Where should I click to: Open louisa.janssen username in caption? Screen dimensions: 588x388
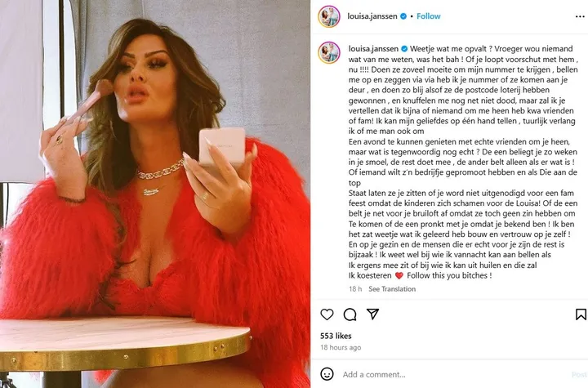click(373, 49)
